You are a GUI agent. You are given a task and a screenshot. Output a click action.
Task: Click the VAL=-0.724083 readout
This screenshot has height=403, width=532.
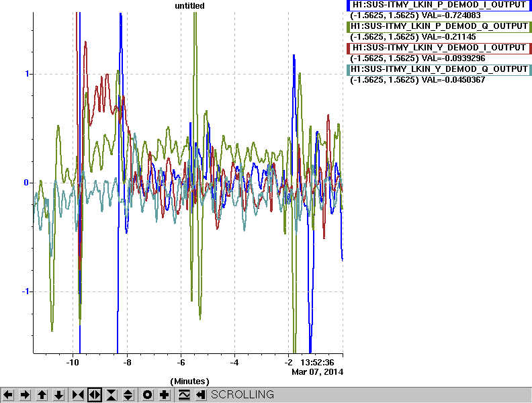pos(451,15)
